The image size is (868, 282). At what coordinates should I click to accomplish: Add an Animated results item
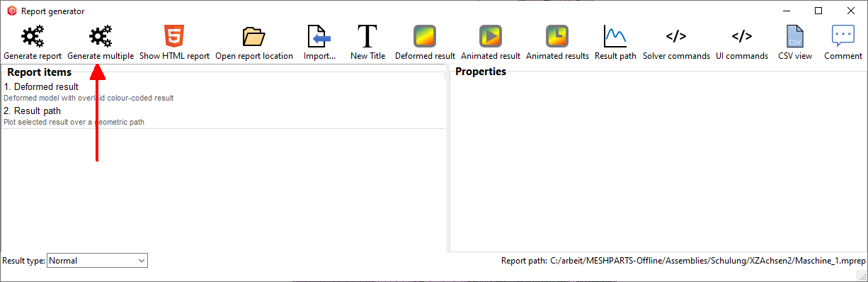[557, 36]
